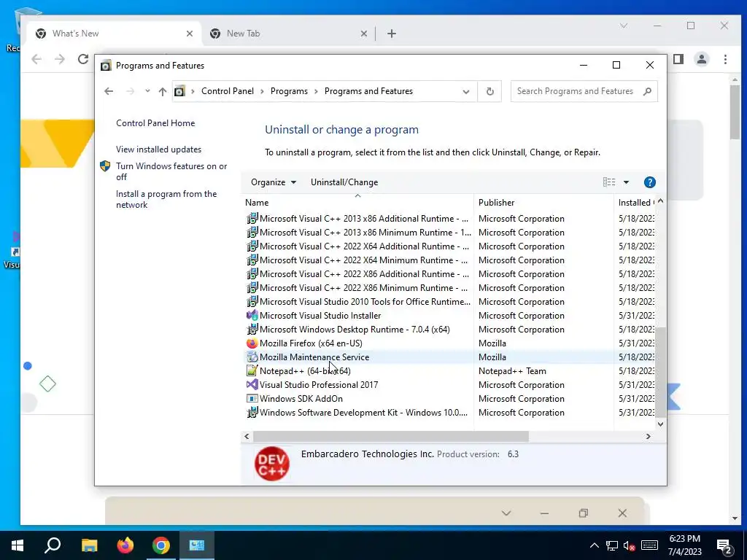Switch to Chrome on the taskbar
The image size is (747, 560).
[161, 545]
